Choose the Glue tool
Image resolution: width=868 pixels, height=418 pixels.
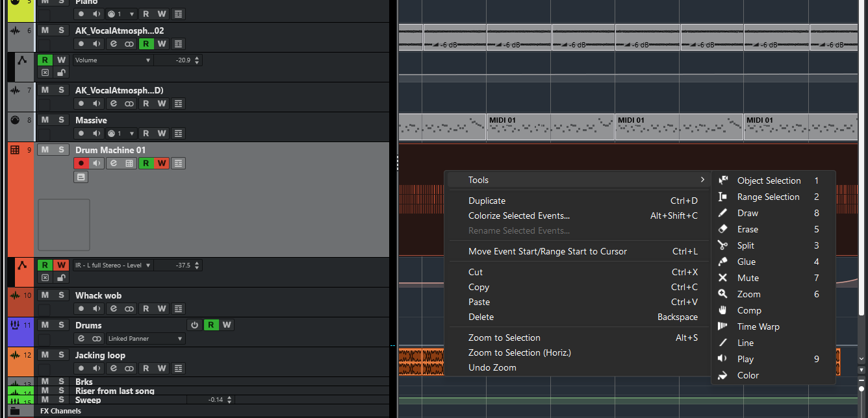tap(773, 262)
